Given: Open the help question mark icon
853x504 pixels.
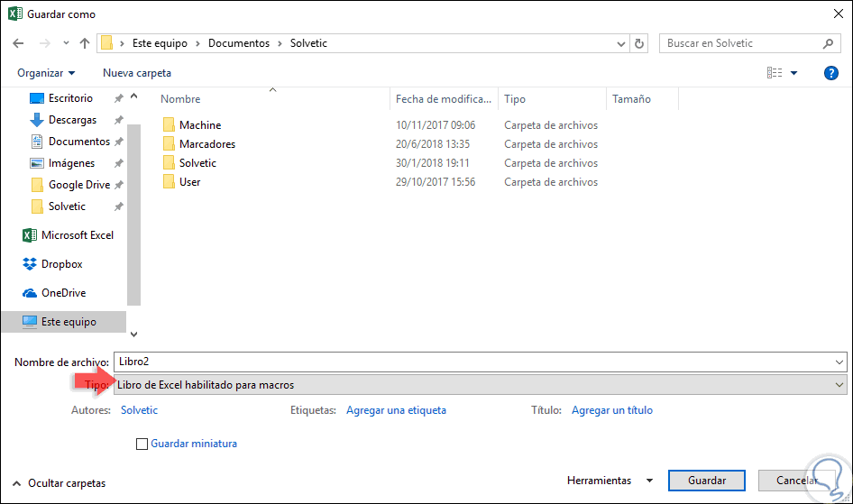Looking at the screenshot, I should 831,73.
